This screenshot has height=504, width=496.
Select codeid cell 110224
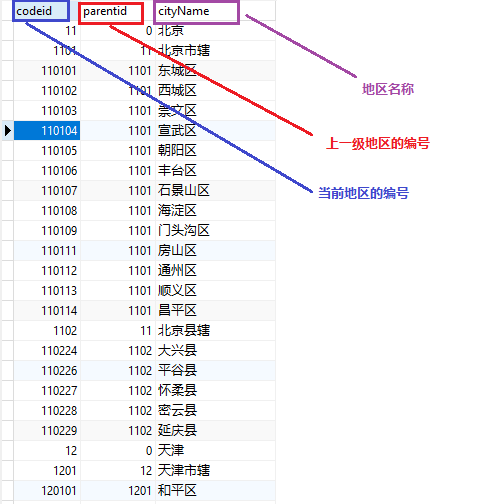[47, 350]
